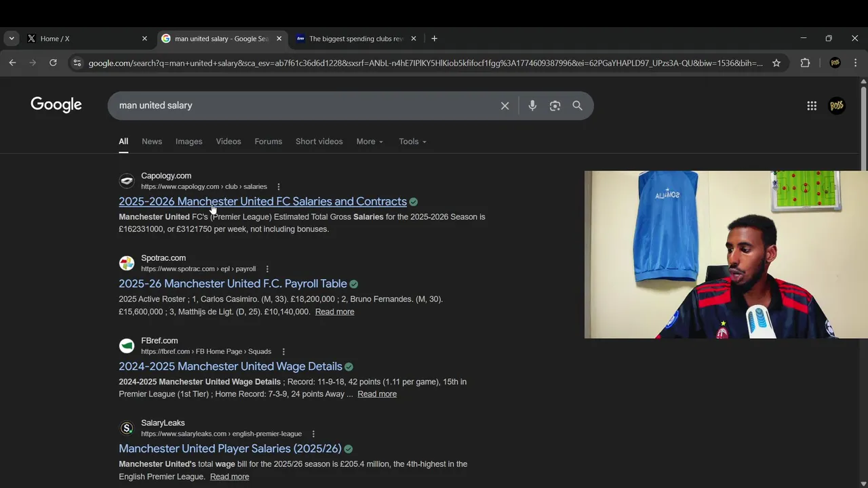
Task: Switch to Images results
Action: click(x=189, y=142)
